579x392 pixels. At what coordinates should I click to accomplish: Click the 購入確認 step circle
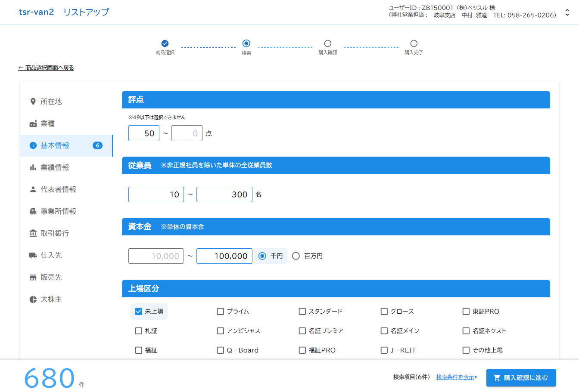tap(328, 43)
